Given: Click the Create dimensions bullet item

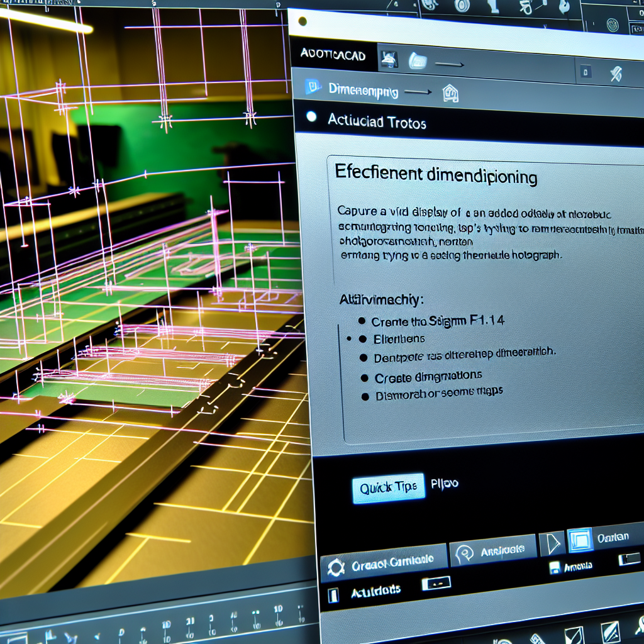Looking at the screenshot, I should tap(428, 376).
